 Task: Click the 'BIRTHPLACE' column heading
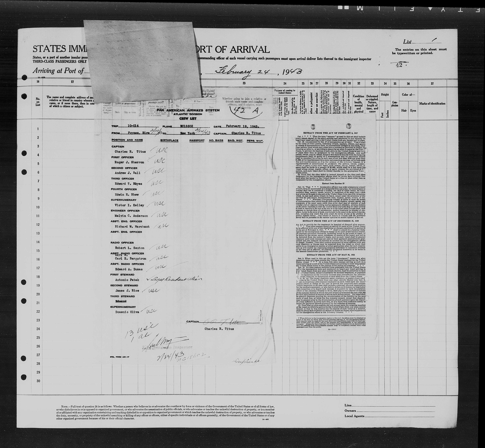(x=169, y=140)
